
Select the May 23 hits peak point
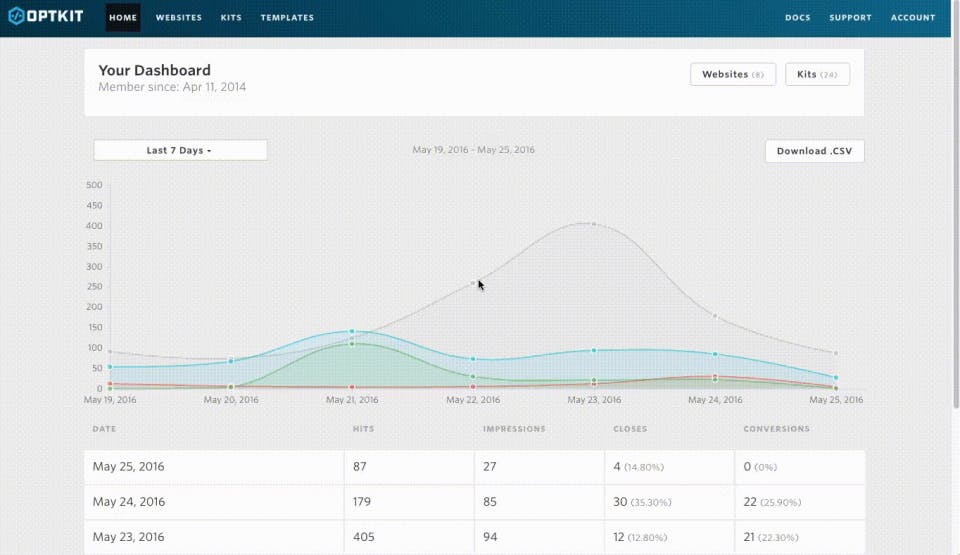click(593, 224)
